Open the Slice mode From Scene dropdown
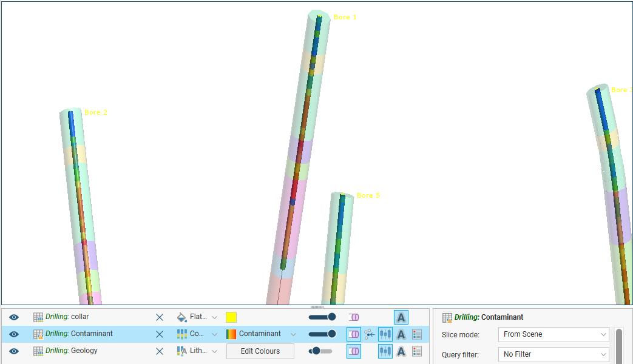The width and height of the screenshot is (633, 364). (x=553, y=334)
